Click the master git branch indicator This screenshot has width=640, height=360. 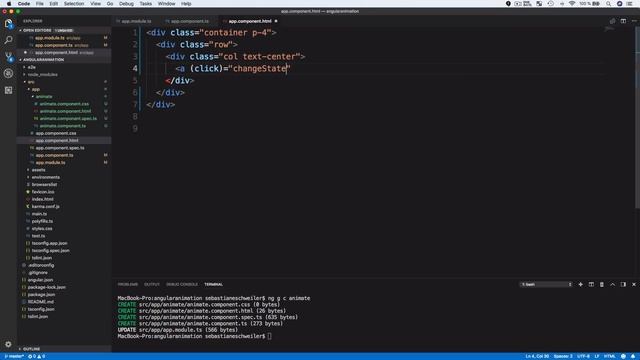point(13,356)
